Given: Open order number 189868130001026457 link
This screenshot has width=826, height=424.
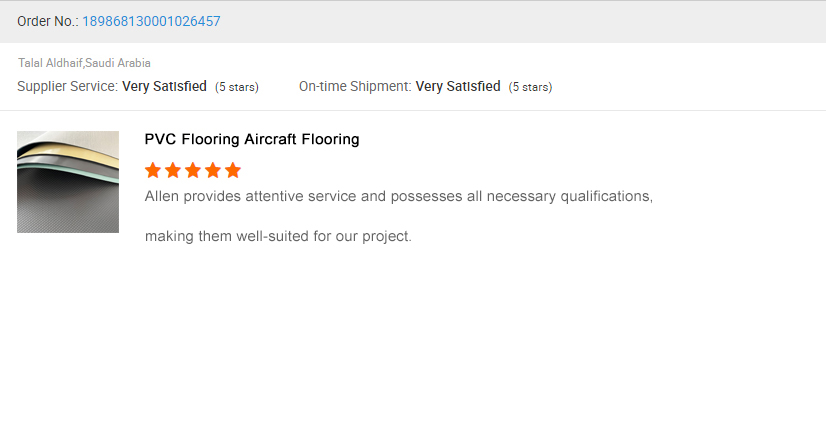Looking at the screenshot, I should click(x=151, y=21).
